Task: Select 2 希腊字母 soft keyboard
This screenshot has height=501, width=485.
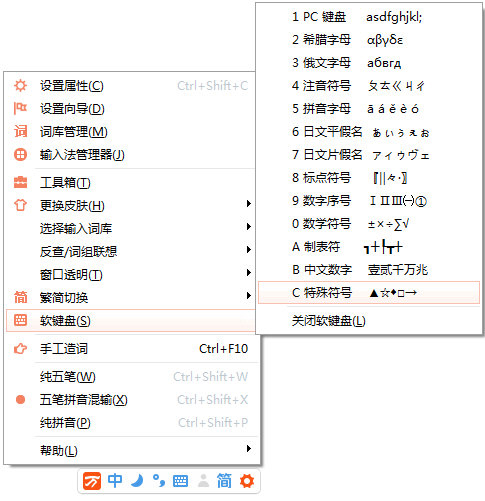Action: pos(369,40)
